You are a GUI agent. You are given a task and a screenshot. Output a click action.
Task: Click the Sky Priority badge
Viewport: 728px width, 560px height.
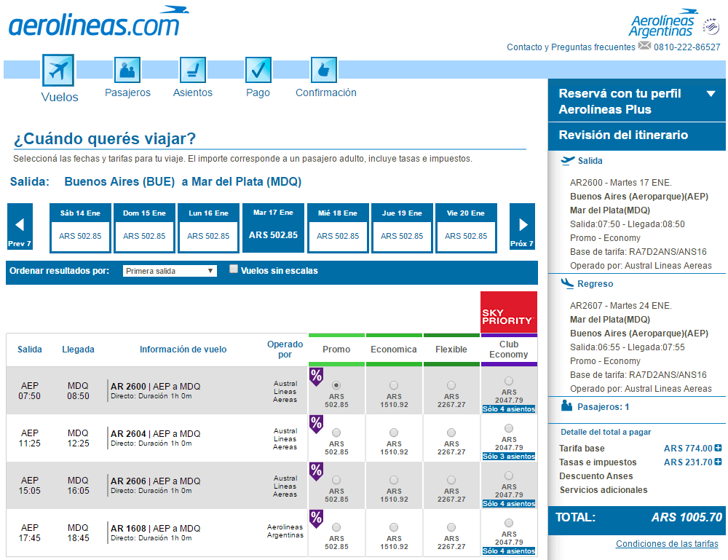tap(508, 312)
